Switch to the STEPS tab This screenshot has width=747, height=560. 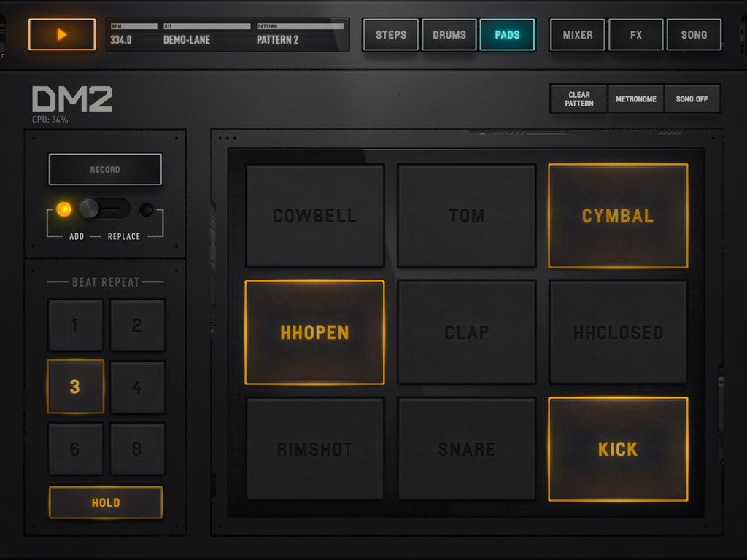(390, 34)
